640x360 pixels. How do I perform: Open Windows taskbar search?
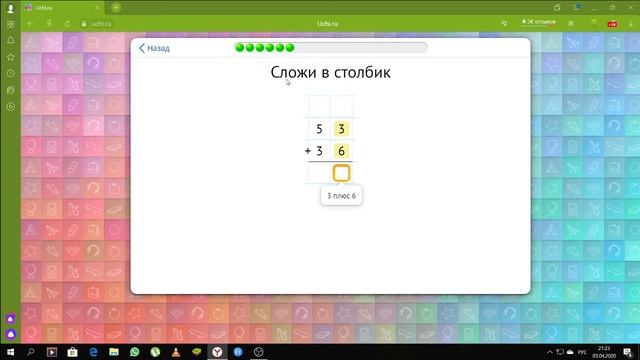pyautogui.click(x=31, y=352)
